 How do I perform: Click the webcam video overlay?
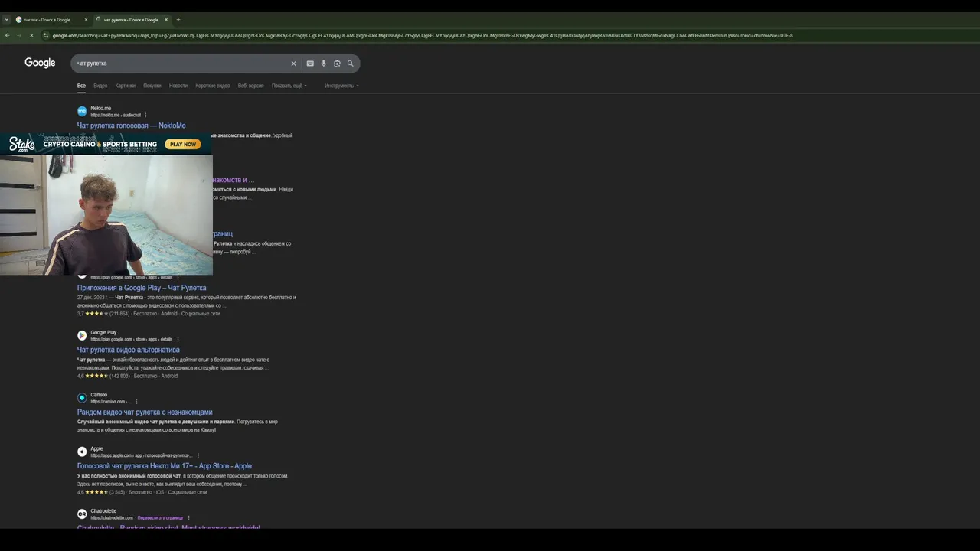tap(106, 214)
